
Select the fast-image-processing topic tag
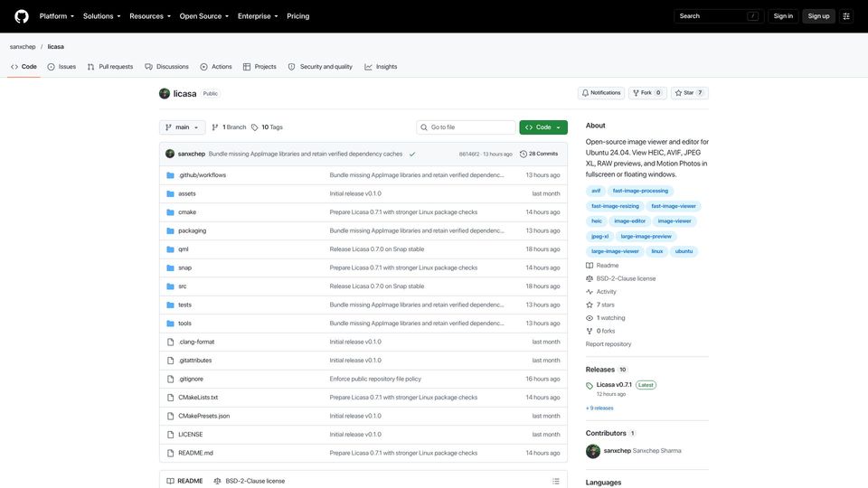(x=640, y=191)
